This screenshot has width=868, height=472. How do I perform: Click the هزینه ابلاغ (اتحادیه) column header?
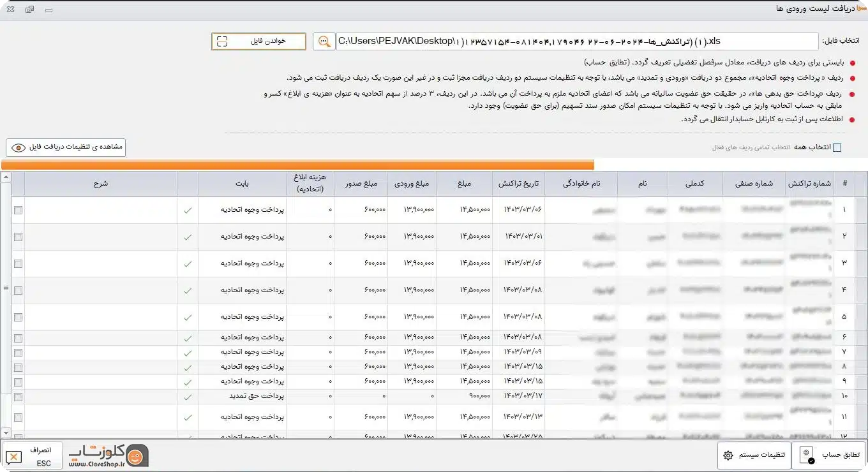(310, 184)
